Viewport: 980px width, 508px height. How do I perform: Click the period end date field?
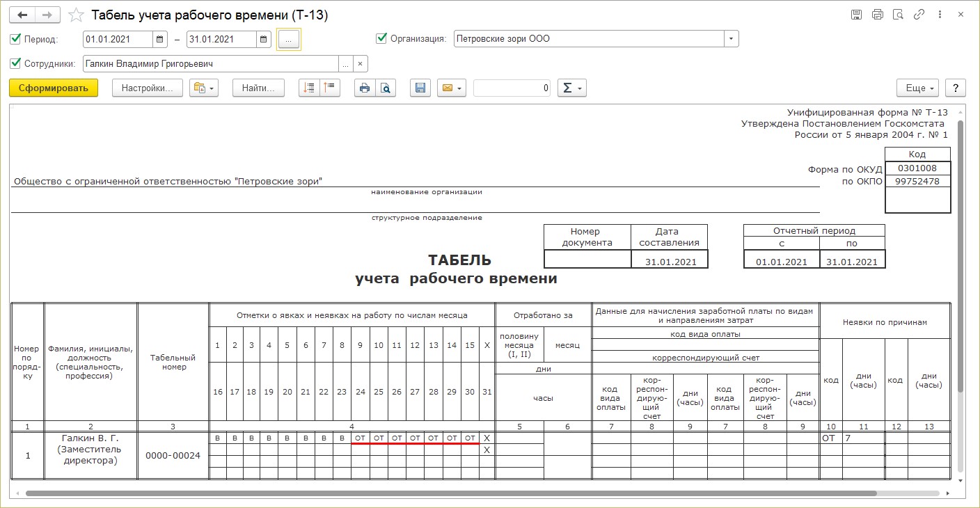pos(222,39)
